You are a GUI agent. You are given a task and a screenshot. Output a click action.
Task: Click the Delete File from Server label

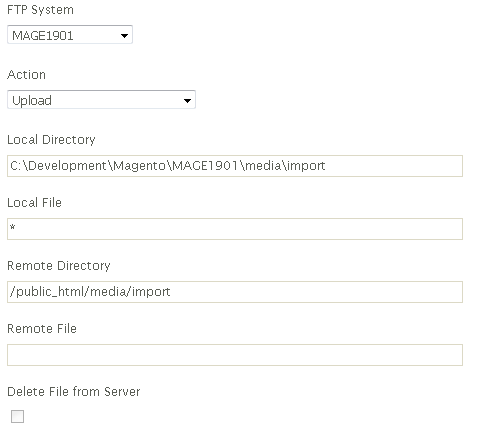[x=74, y=392]
